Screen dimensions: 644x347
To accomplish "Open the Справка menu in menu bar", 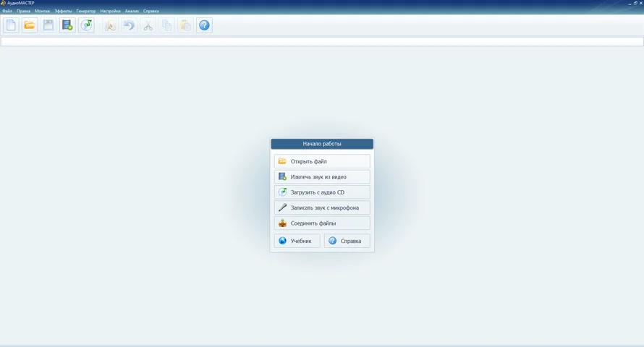I will 151,11.
